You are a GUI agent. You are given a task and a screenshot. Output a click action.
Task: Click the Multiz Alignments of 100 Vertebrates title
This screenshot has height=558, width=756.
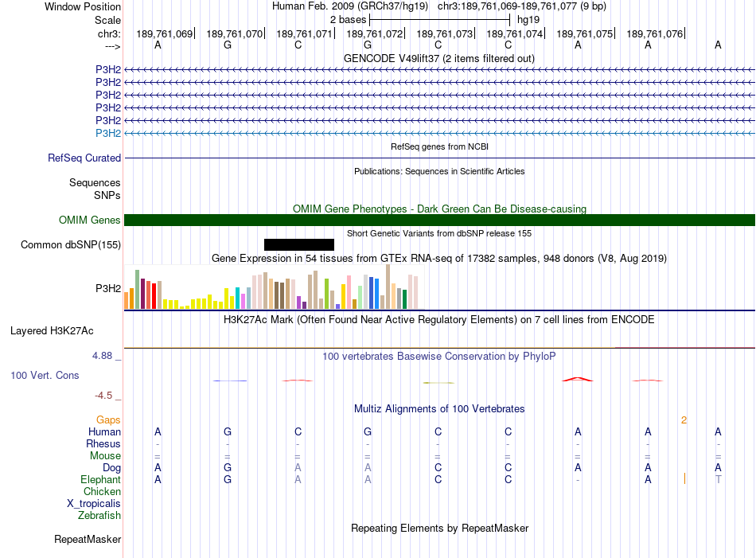[x=439, y=408]
